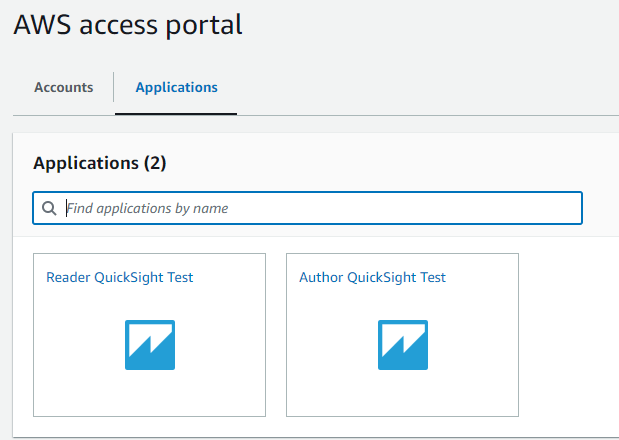Switch to the Accounts tab
This screenshot has height=440, width=619.
[64, 87]
